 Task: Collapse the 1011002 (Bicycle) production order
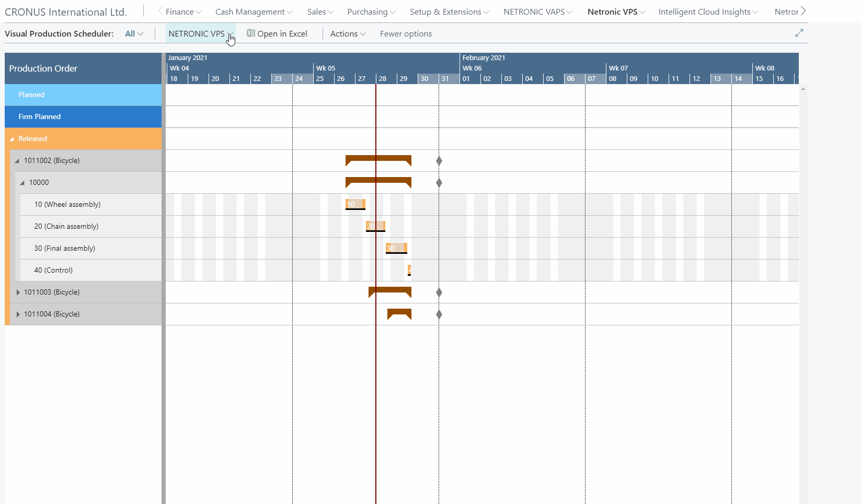(x=17, y=160)
